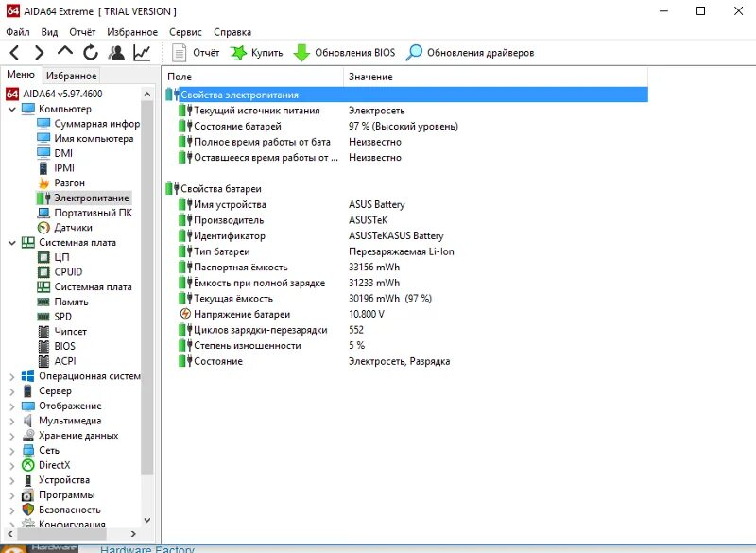Click the Купить buy button
This screenshot has height=553, width=756.
[x=256, y=53]
